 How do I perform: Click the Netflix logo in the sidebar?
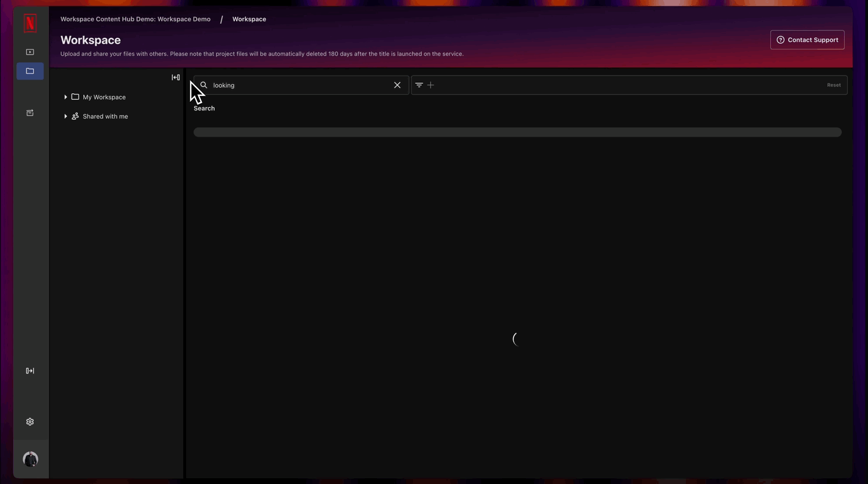[x=30, y=23]
